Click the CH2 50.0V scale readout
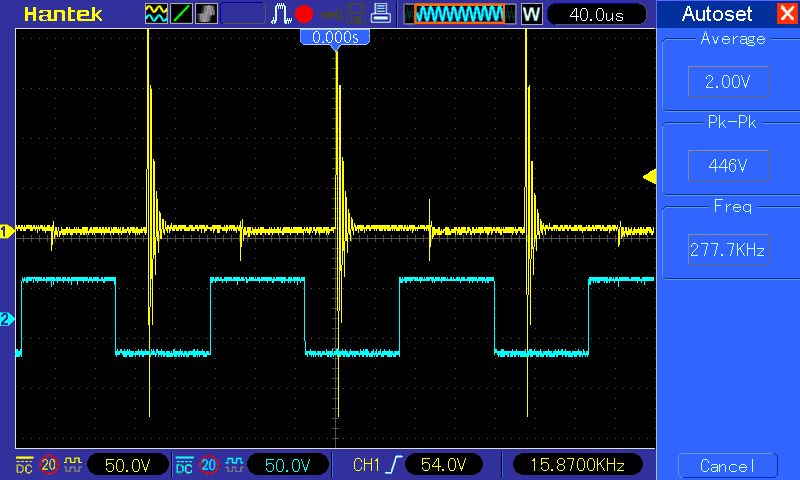Screen dimensions: 800x480 (287, 465)
